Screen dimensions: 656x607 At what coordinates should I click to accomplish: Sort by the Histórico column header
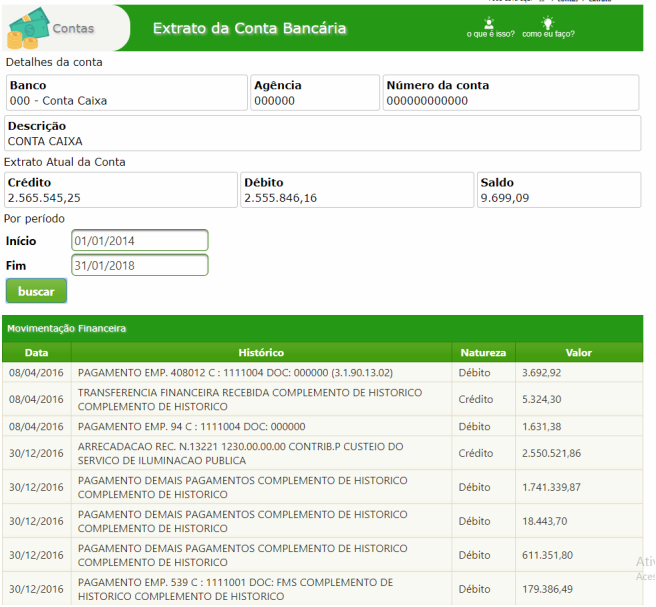point(261,353)
